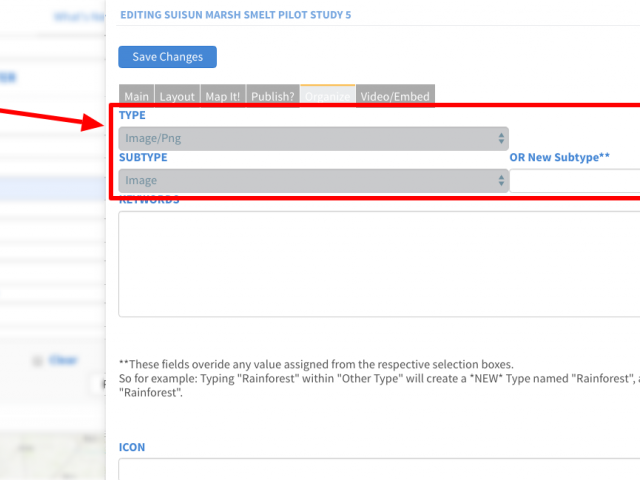Switch to the Main tab
Image resolution: width=640 pixels, height=480 pixels.
coord(136,96)
